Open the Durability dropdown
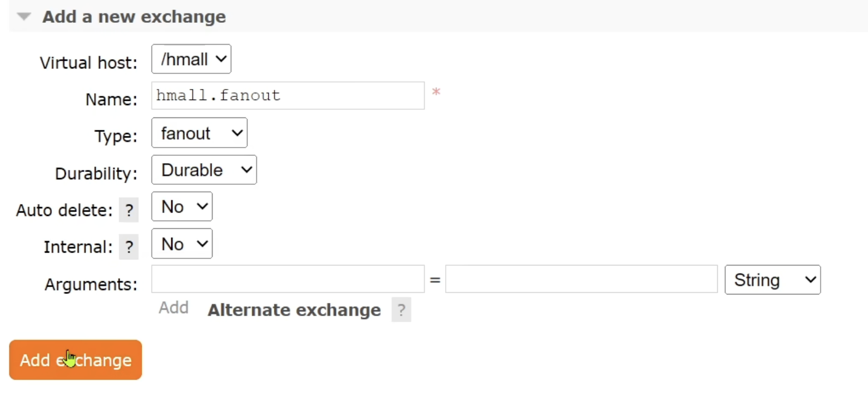This screenshot has width=868, height=393. click(204, 170)
